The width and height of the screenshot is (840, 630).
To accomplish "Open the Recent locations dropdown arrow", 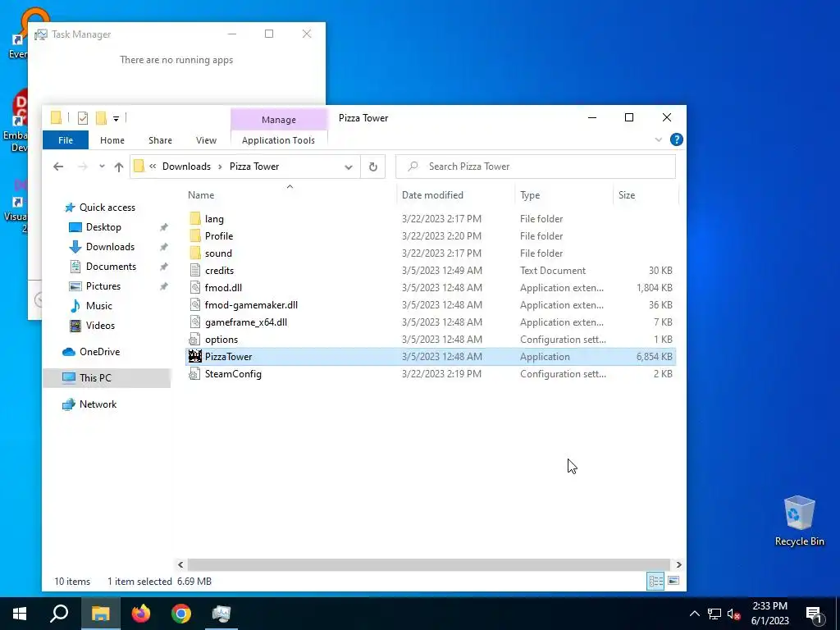I will point(102,167).
